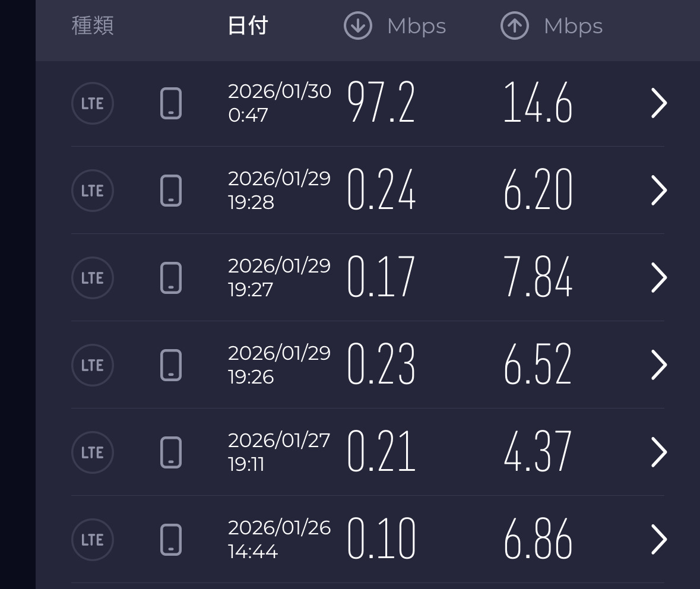Click the phone icon on the 2026/01/26 row

tap(171, 540)
